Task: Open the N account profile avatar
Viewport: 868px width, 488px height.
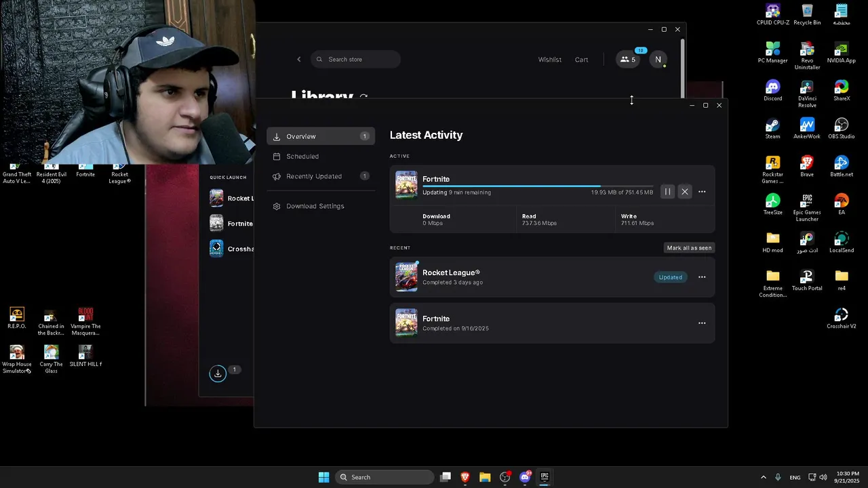Action: coord(658,60)
